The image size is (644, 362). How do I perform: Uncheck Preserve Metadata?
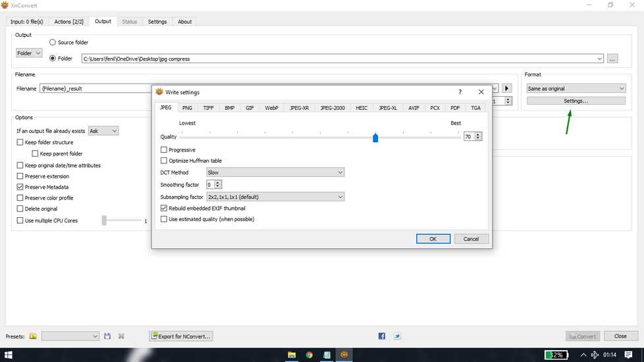pos(20,187)
